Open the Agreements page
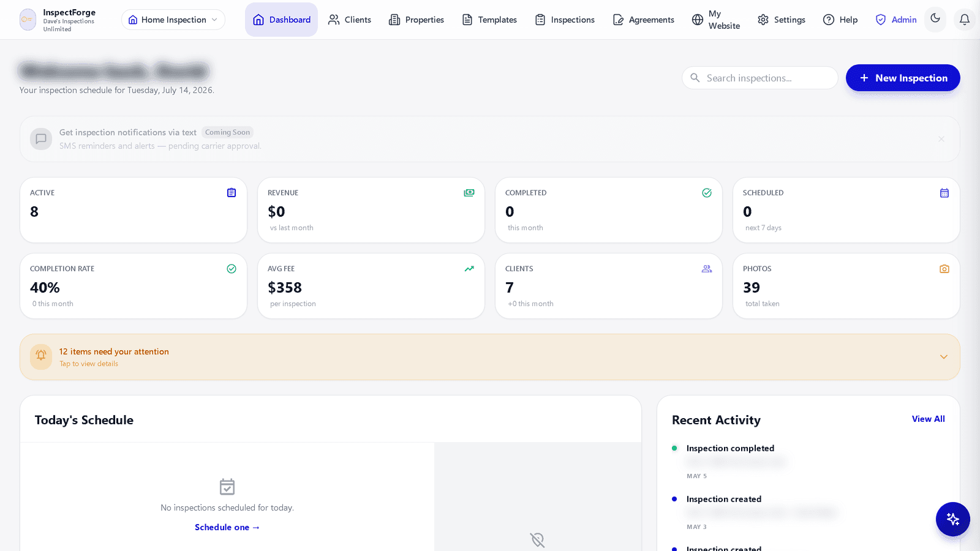980x551 pixels. (644, 20)
